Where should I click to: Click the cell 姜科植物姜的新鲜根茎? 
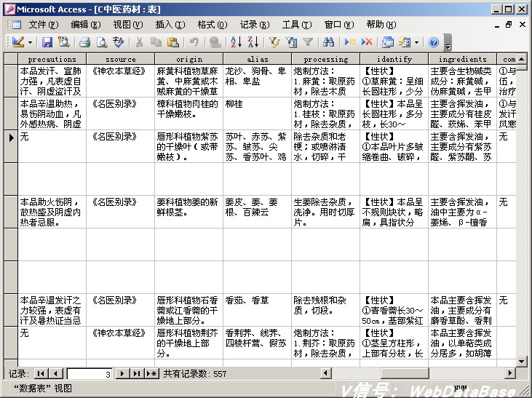(x=189, y=212)
